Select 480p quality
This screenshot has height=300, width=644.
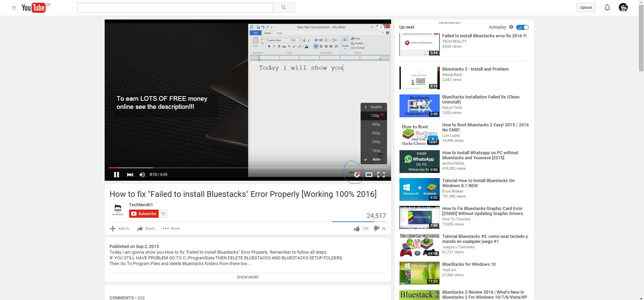click(374, 124)
